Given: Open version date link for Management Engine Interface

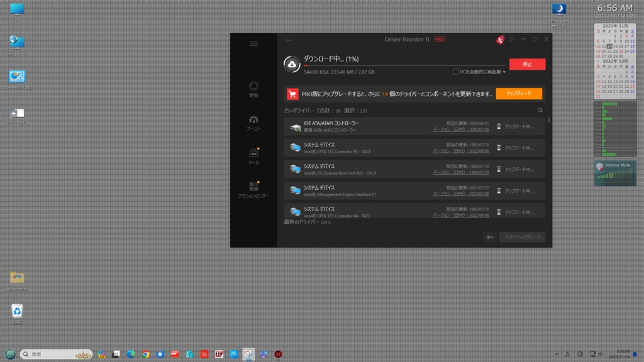Looking at the screenshot, I should coord(461,194).
